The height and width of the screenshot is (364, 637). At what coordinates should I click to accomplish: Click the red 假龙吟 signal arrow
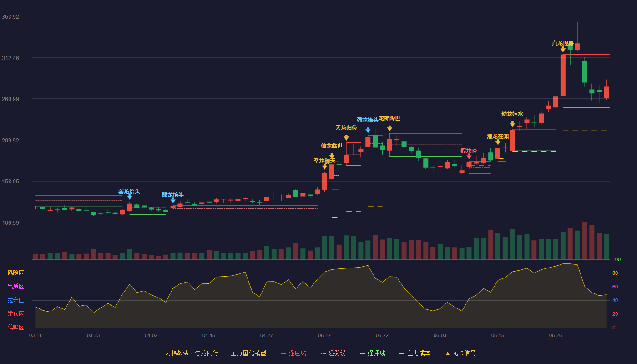(x=469, y=157)
